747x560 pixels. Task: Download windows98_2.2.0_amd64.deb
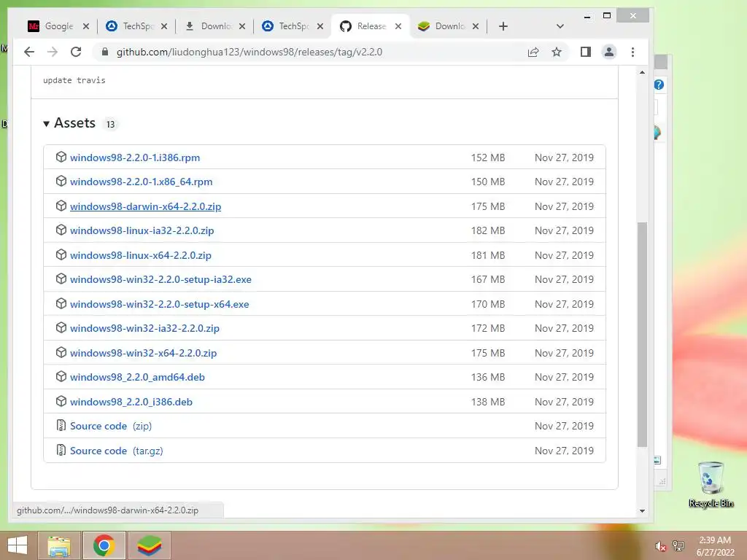pyautogui.click(x=137, y=377)
